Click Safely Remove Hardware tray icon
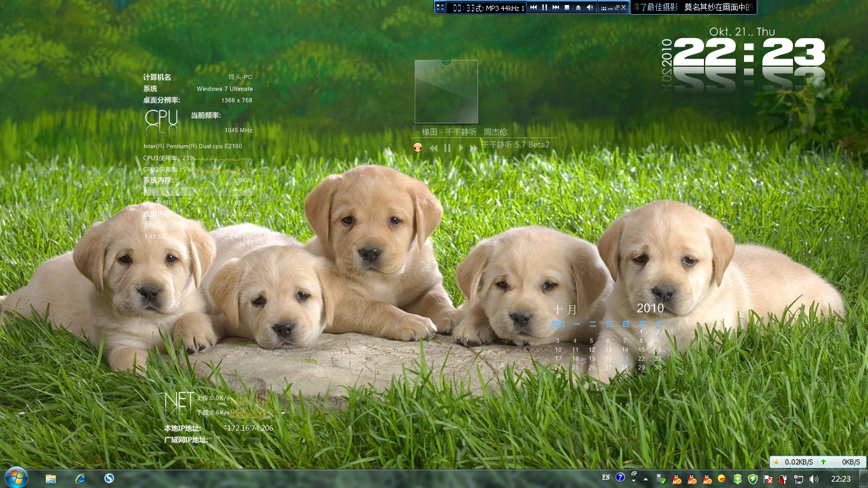Viewport: 868px width, 488px height. coord(661,479)
